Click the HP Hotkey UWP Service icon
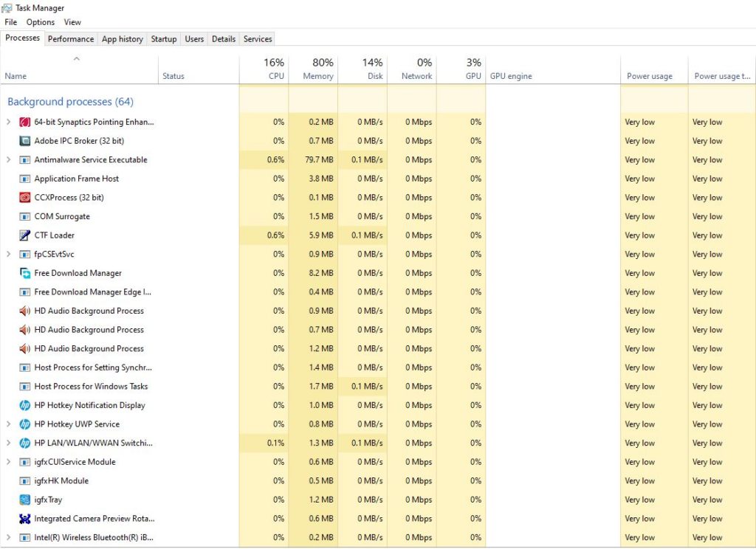Screen dimensions: 756x549 pyautogui.click(x=24, y=424)
